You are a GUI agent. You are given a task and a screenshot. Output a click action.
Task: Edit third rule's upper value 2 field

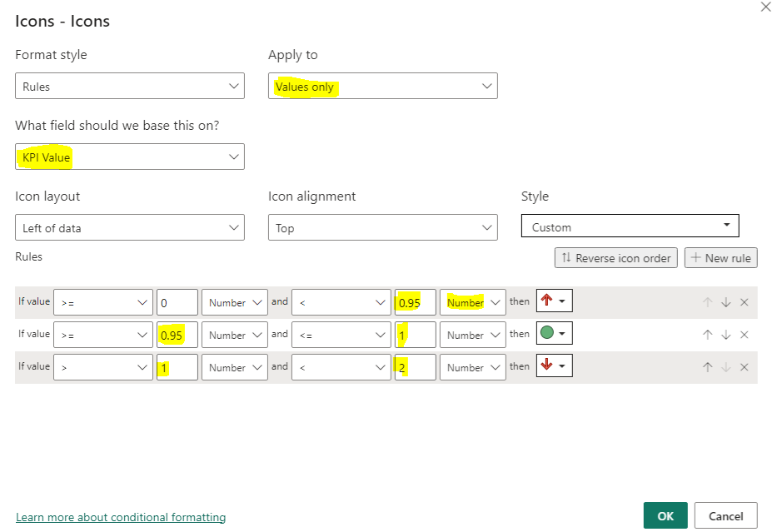pyautogui.click(x=416, y=367)
